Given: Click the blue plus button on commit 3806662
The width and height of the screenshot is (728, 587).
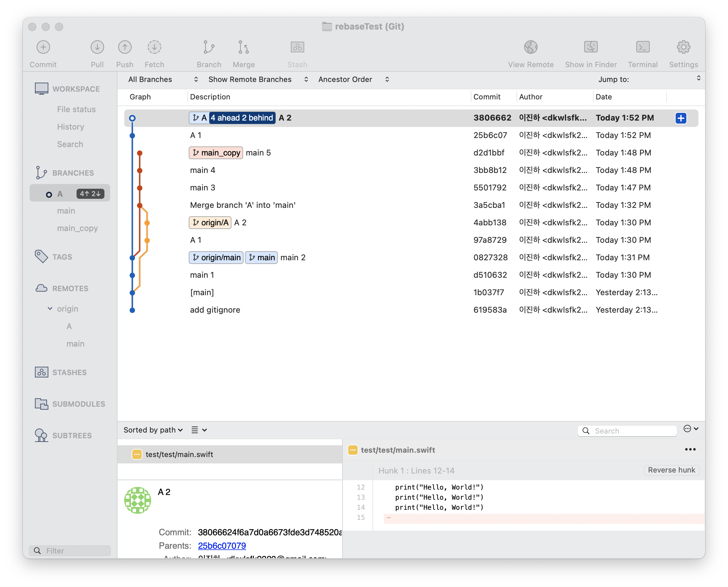Looking at the screenshot, I should click(681, 118).
